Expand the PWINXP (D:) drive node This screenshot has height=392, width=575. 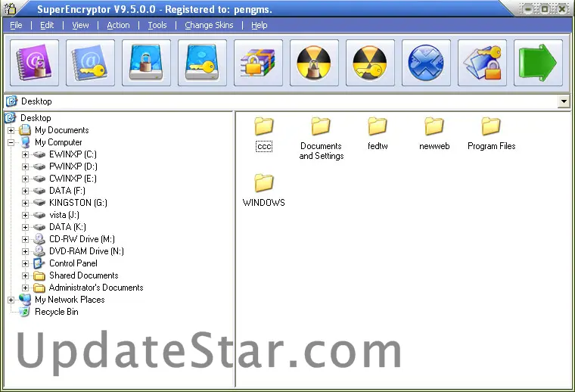tap(25, 166)
